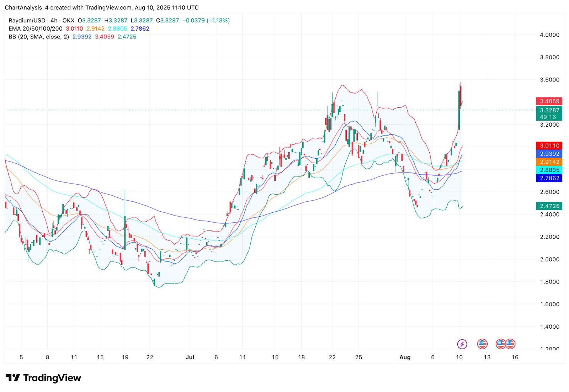Select the red 3.4059 upper band price label
569x392 pixels.
(x=549, y=101)
